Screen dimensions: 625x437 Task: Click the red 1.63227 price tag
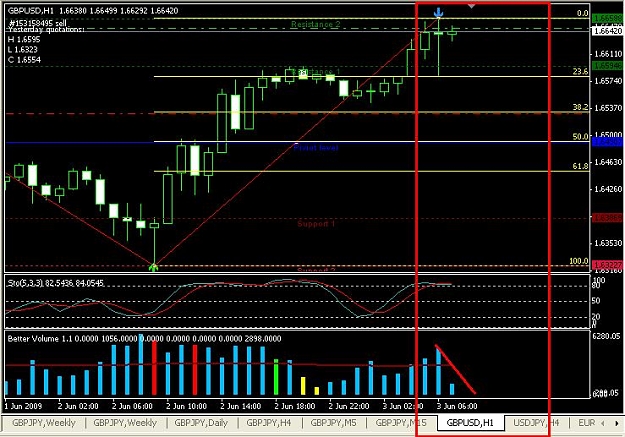607,265
